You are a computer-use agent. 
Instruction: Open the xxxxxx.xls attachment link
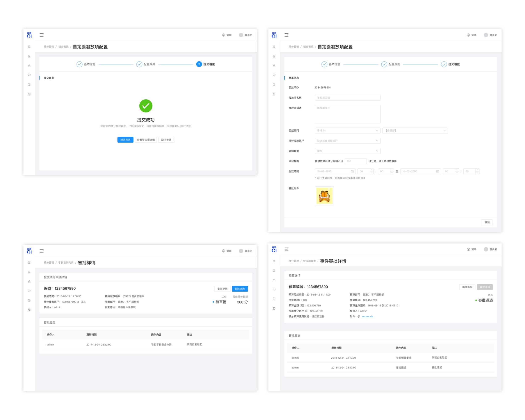coord(367,316)
